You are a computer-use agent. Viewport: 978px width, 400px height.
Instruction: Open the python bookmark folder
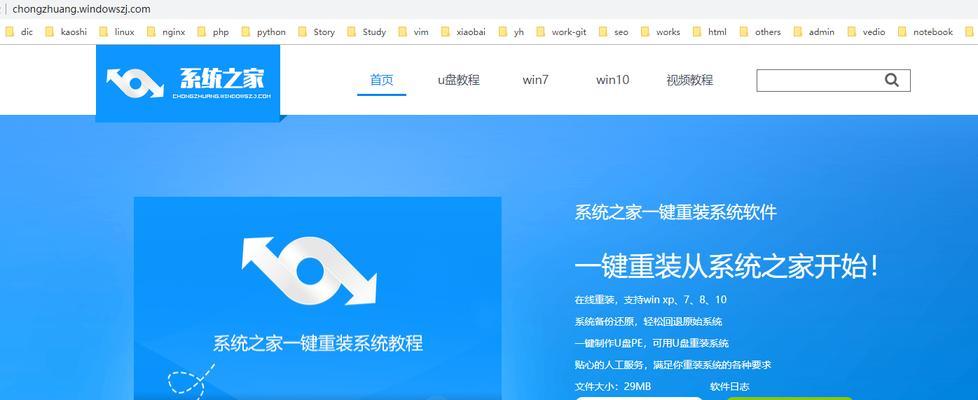click(263, 32)
